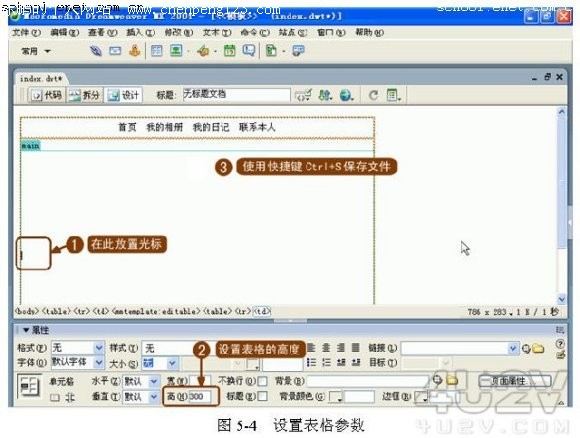Browse for link file folder icon
This screenshot has width=580, height=438.
coord(538,348)
